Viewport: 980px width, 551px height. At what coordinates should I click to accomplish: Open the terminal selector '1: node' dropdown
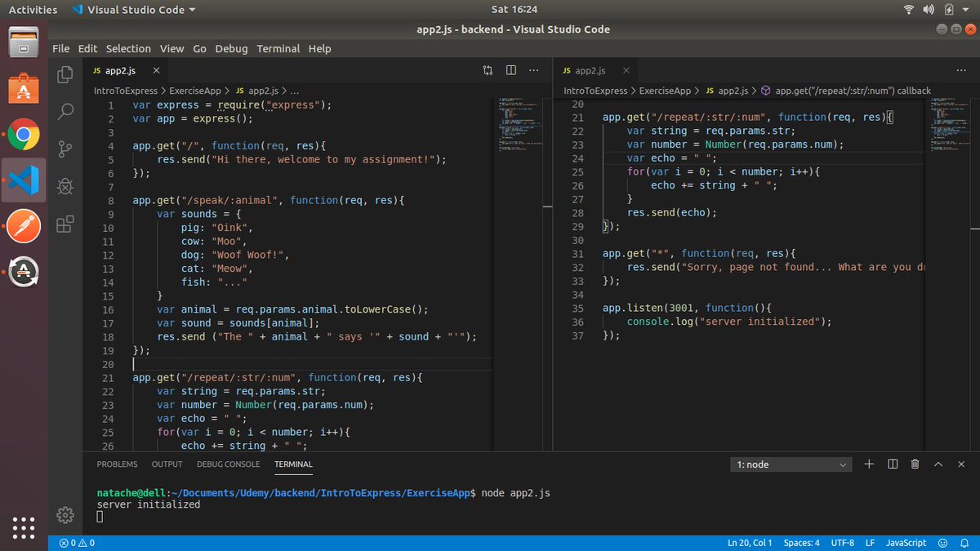pos(791,464)
